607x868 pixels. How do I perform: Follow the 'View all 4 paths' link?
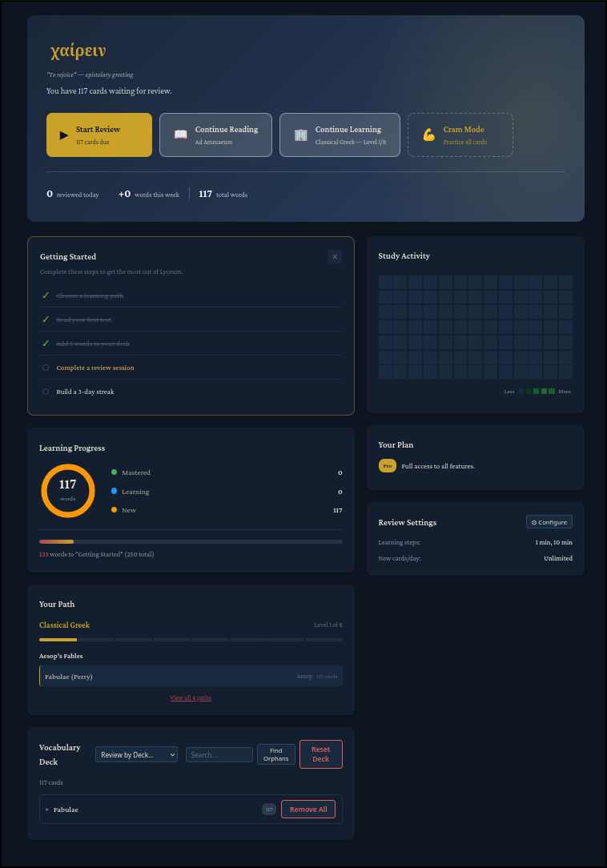(191, 697)
